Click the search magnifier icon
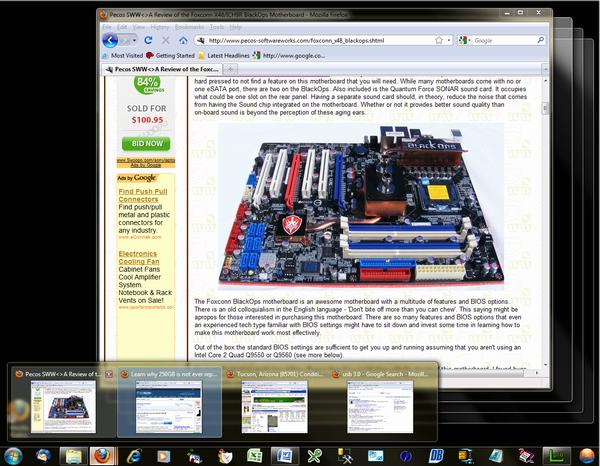This screenshot has width=600, height=466. pos(540,40)
